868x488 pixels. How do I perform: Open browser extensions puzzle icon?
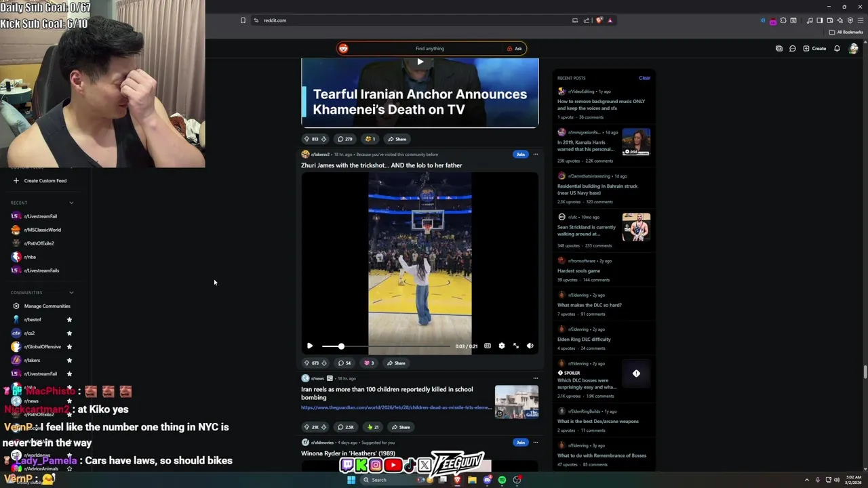[x=783, y=20]
